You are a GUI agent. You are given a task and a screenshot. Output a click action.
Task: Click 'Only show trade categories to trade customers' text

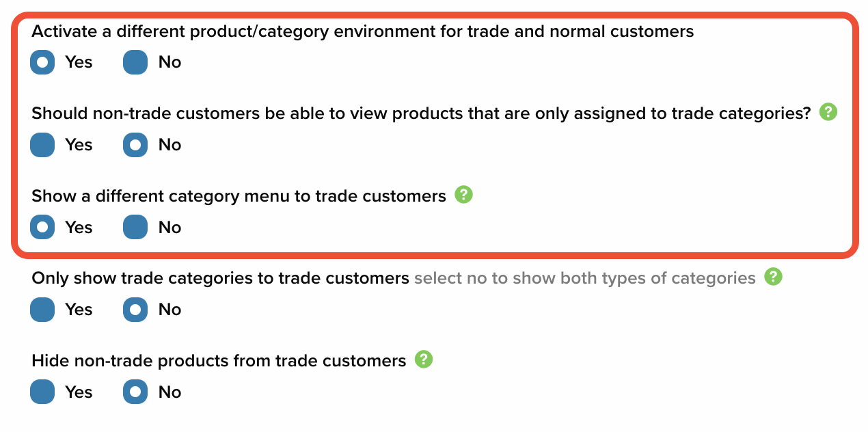[x=221, y=278]
